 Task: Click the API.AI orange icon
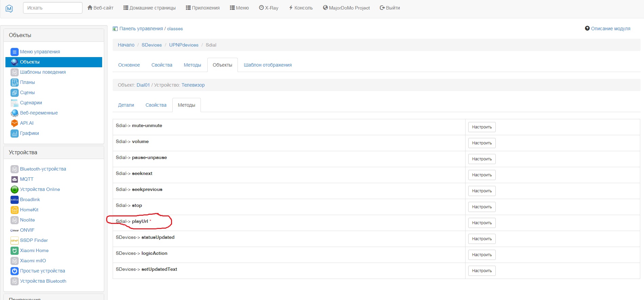click(x=14, y=123)
